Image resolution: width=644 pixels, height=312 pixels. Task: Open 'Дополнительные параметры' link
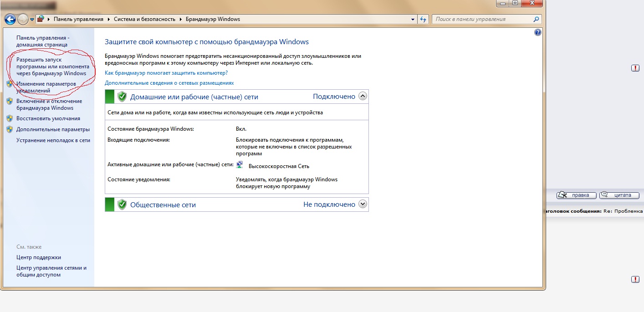click(x=53, y=129)
